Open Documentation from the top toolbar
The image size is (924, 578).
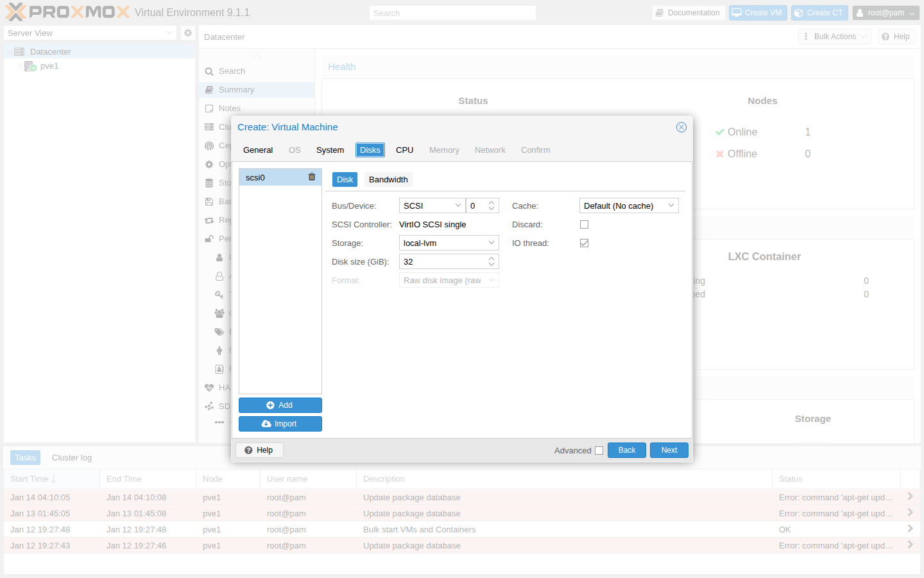click(x=689, y=12)
